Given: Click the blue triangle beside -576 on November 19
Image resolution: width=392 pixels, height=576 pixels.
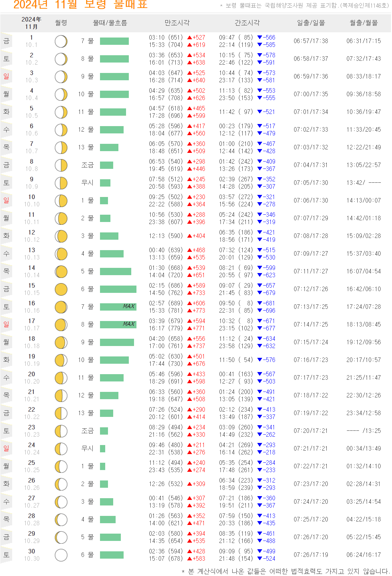Looking at the screenshot, I should pos(259,360).
